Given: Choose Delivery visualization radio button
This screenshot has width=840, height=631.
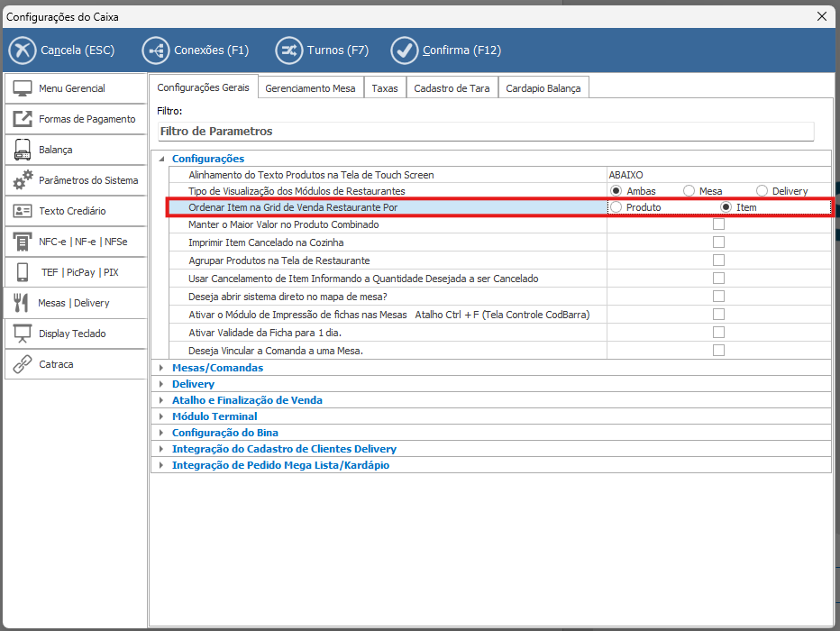Looking at the screenshot, I should (x=762, y=191).
